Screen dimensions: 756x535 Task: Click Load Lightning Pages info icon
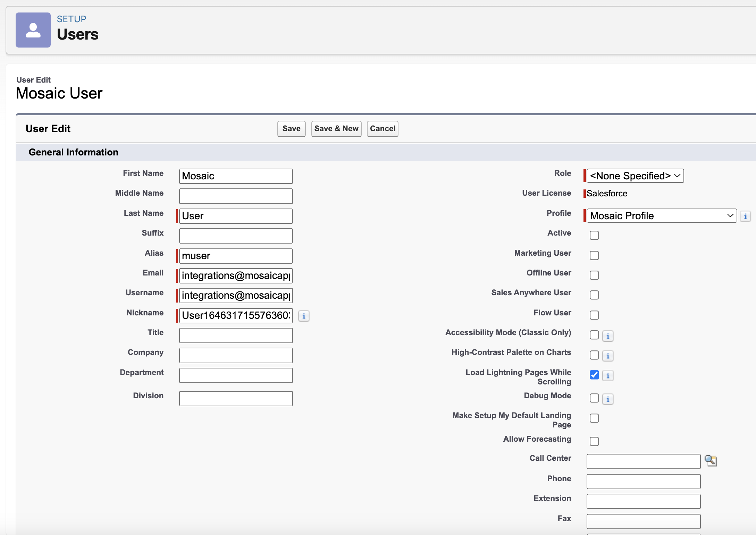[x=608, y=375]
